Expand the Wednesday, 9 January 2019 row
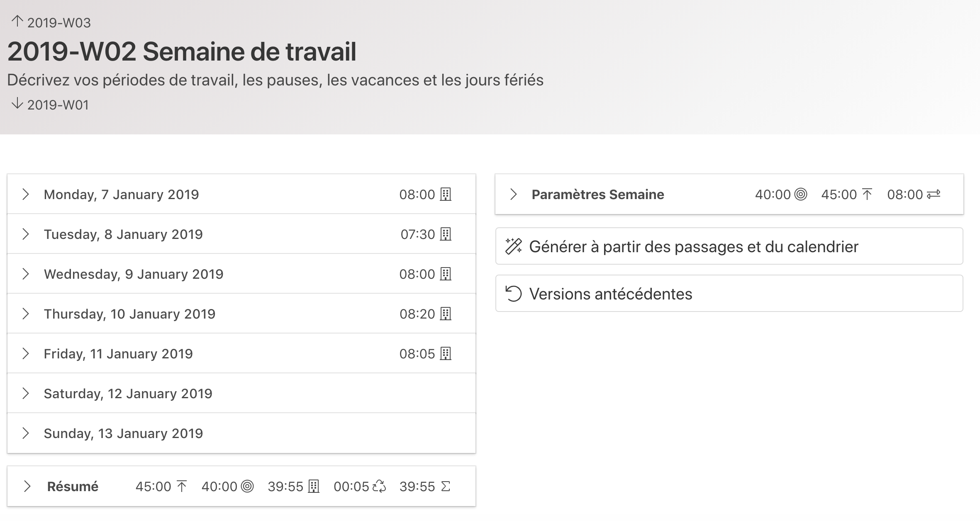Viewport: 980px width, 521px height. pos(26,274)
